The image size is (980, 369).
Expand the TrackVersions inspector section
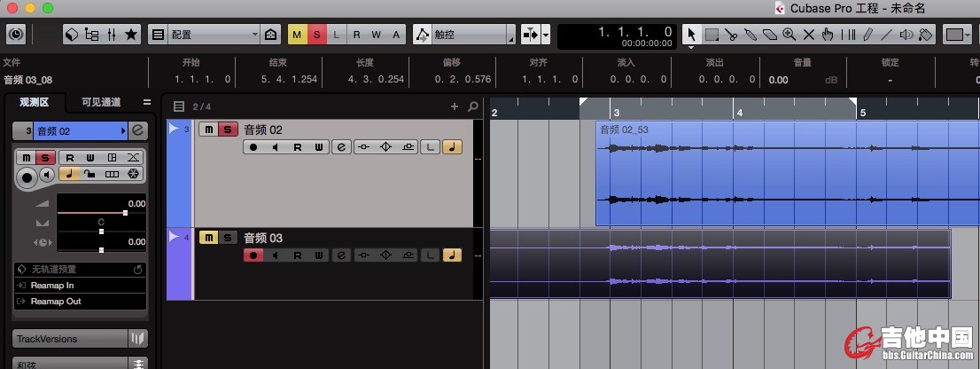point(71,339)
